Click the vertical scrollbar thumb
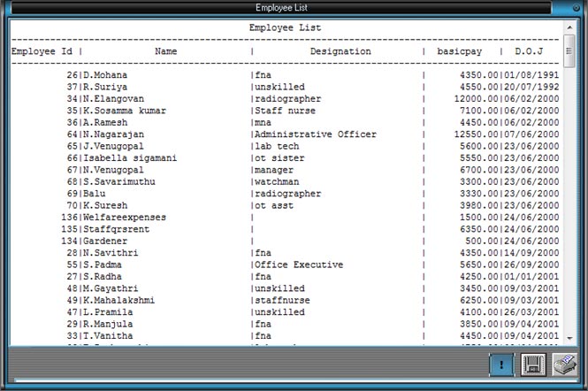 (569, 51)
